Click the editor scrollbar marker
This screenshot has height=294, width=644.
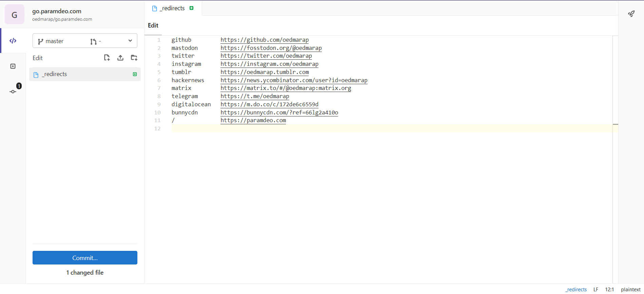616,125
